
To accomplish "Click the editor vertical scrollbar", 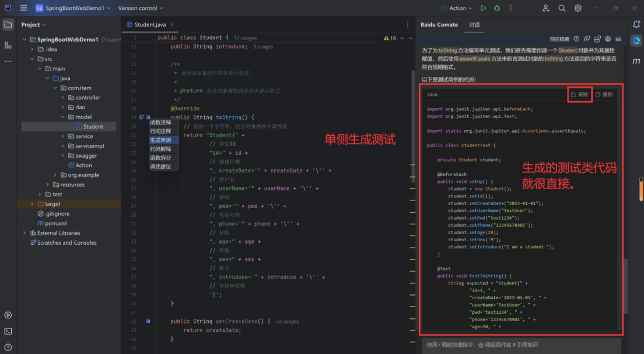I will click(x=413, y=126).
